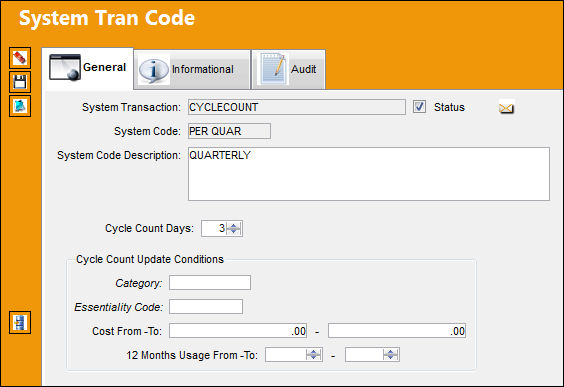Viewport: 564px width, 387px height.
Task: Click the System Code label
Action: pyautogui.click(x=147, y=131)
